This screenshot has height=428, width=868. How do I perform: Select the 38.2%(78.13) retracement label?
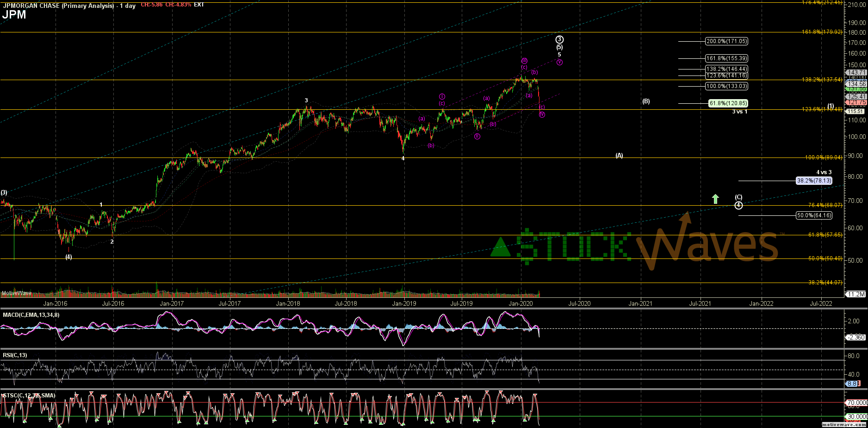click(814, 181)
